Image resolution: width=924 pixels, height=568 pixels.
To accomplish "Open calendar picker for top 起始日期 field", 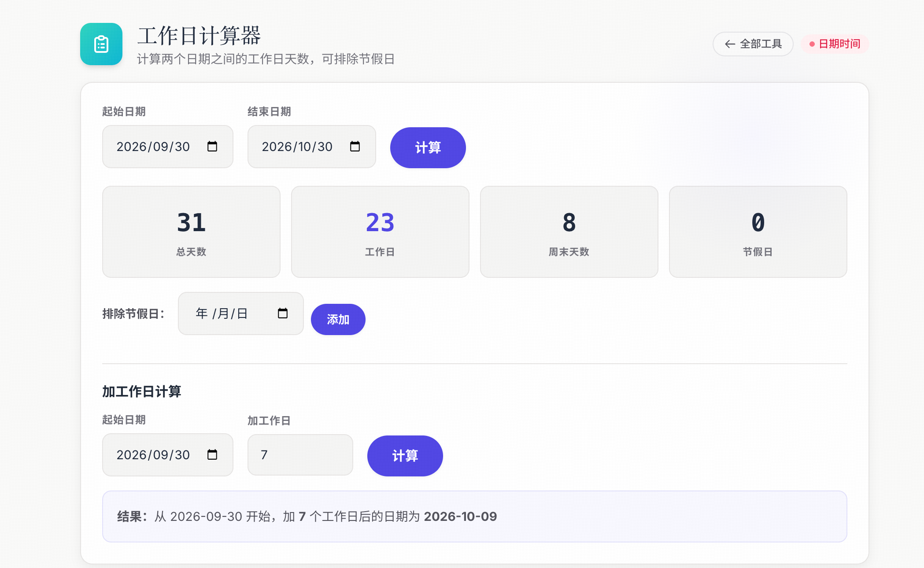I will click(x=212, y=146).
